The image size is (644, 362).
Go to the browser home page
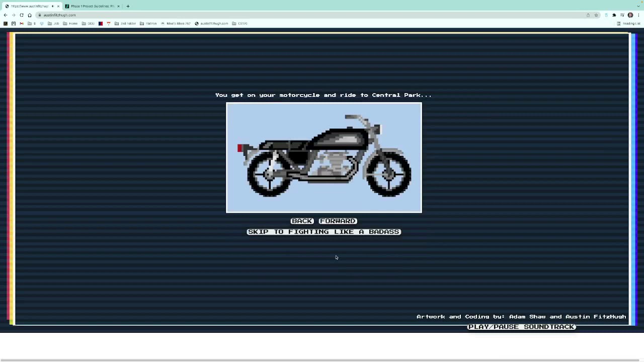[30, 15]
